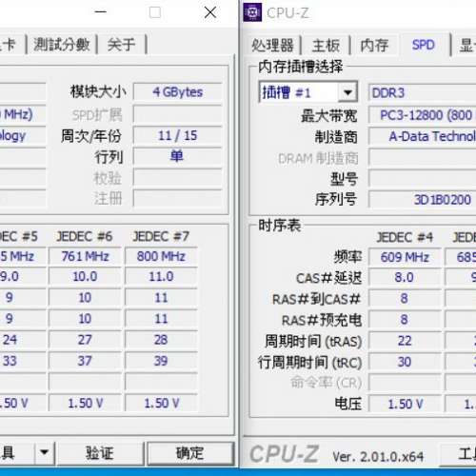The height and width of the screenshot is (476, 476).
Task: Click the empty DRAM 制造商 field
Action: pos(422,158)
